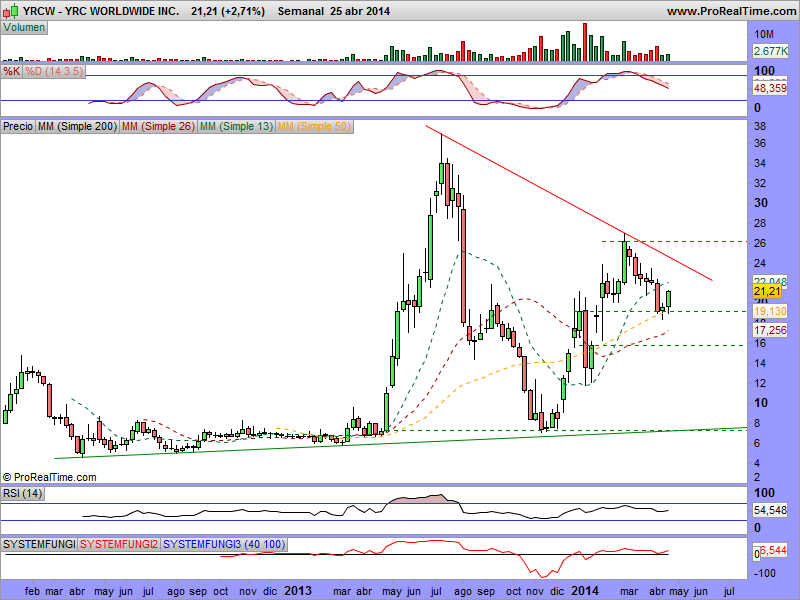This screenshot has height=600, width=800.
Task: Select the yellow 21,21 price tag
Action: tap(767, 291)
